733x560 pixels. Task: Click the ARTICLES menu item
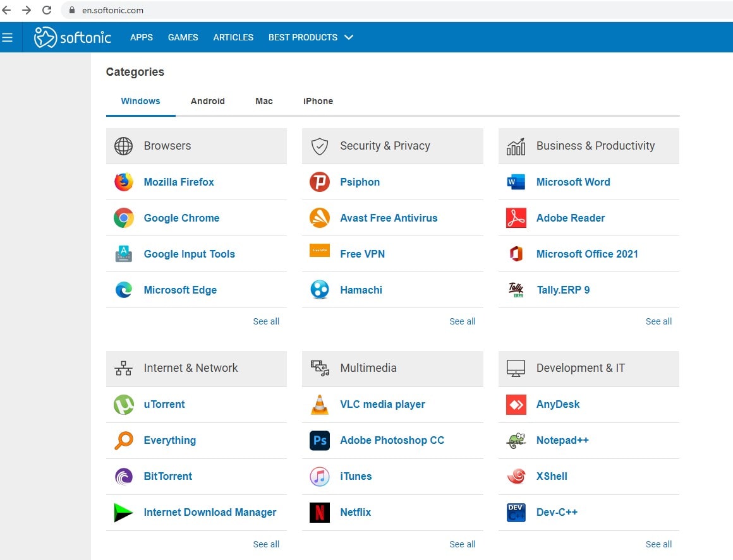point(233,37)
